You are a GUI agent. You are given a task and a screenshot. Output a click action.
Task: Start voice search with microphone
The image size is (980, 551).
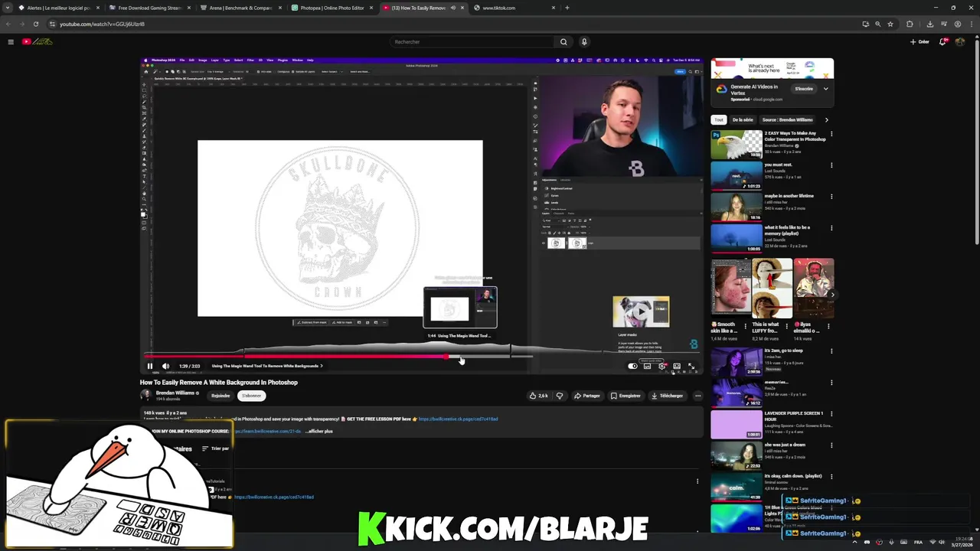click(x=584, y=41)
